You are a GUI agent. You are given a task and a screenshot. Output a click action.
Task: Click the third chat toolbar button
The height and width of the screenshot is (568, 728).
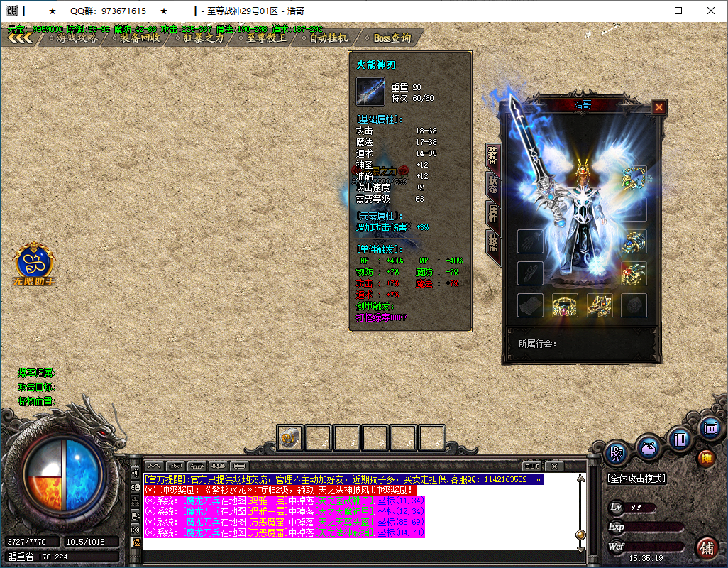tap(197, 466)
